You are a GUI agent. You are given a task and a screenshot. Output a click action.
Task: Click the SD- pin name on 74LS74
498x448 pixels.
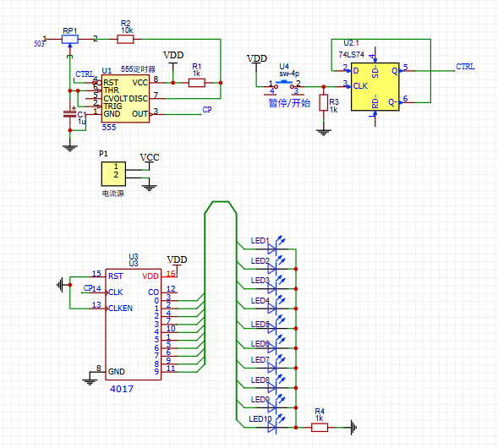[375, 72]
